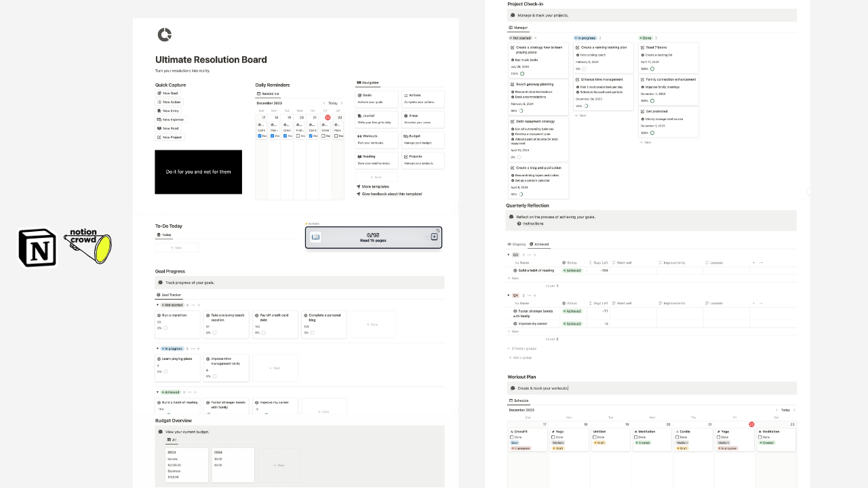Click the New Action button
The width and height of the screenshot is (868, 488).
pos(169,102)
